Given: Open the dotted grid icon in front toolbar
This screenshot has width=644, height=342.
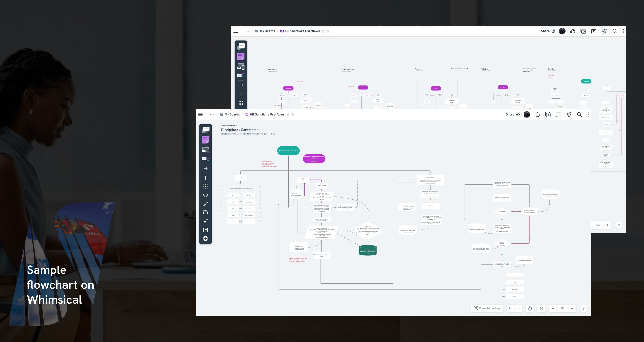Looking at the screenshot, I should [x=205, y=186].
